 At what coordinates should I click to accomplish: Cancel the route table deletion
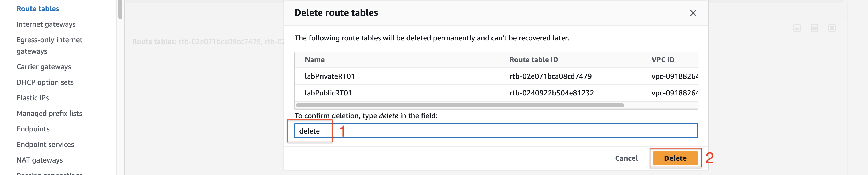pos(626,158)
